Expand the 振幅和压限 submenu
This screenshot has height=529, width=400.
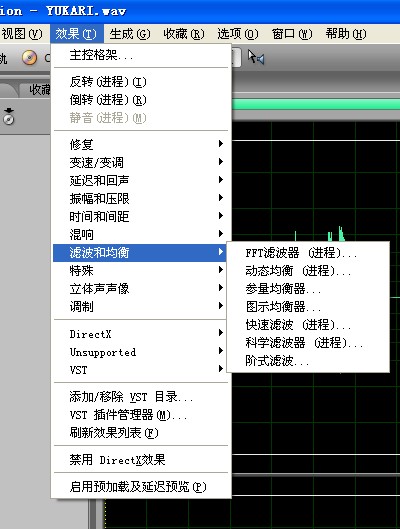pyautogui.click(x=142, y=198)
